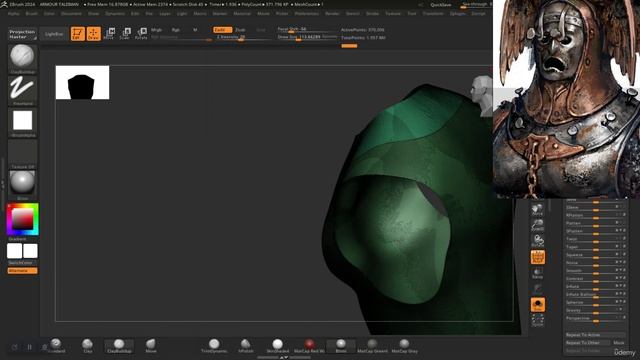The width and height of the screenshot is (640, 360).
Task: Open the Document menu
Action: (71, 13)
